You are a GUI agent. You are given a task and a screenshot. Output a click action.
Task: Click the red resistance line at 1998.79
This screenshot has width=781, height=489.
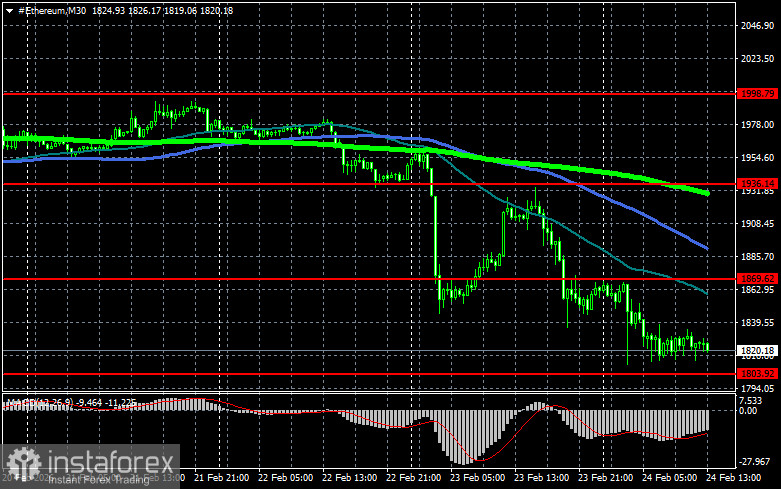(x=369, y=94)
